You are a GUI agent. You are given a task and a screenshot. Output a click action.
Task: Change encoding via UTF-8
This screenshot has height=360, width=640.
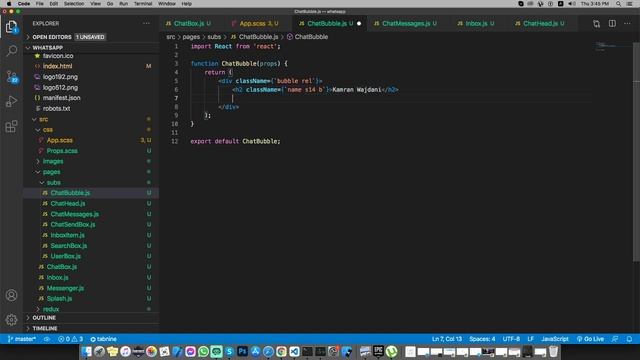point(511,339)
